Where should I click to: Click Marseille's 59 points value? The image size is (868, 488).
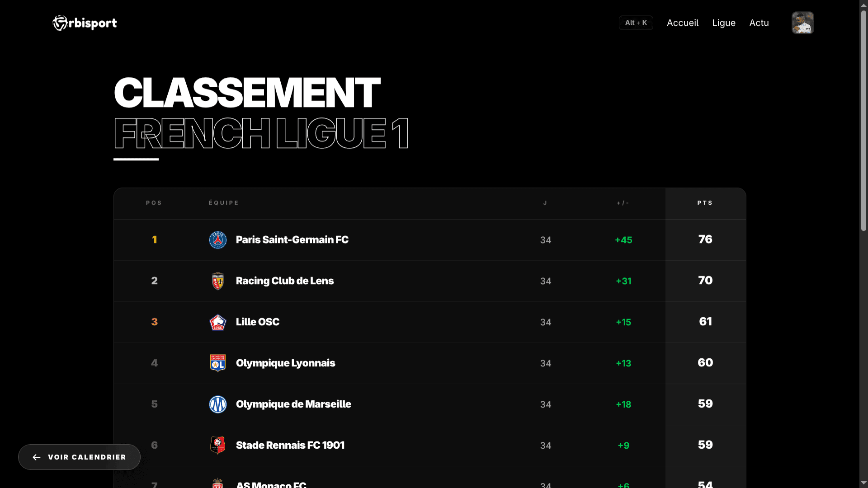705,404
